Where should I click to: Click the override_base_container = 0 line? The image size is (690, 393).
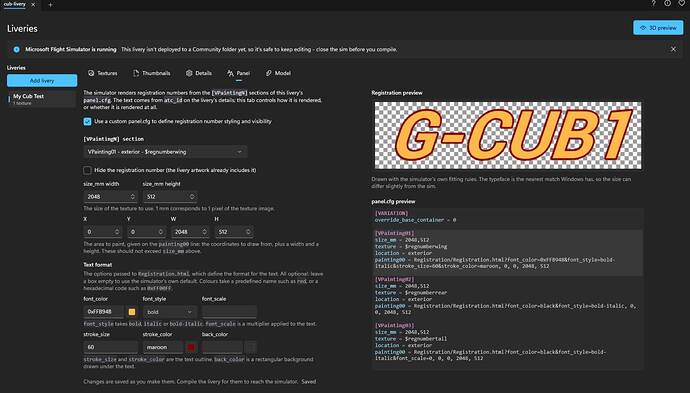click(x=415, y=220)
